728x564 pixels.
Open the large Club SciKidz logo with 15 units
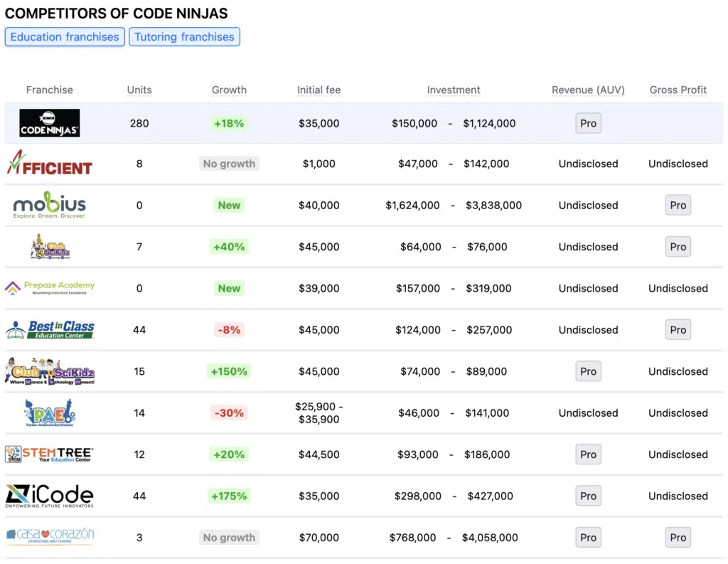click(49, 371)
